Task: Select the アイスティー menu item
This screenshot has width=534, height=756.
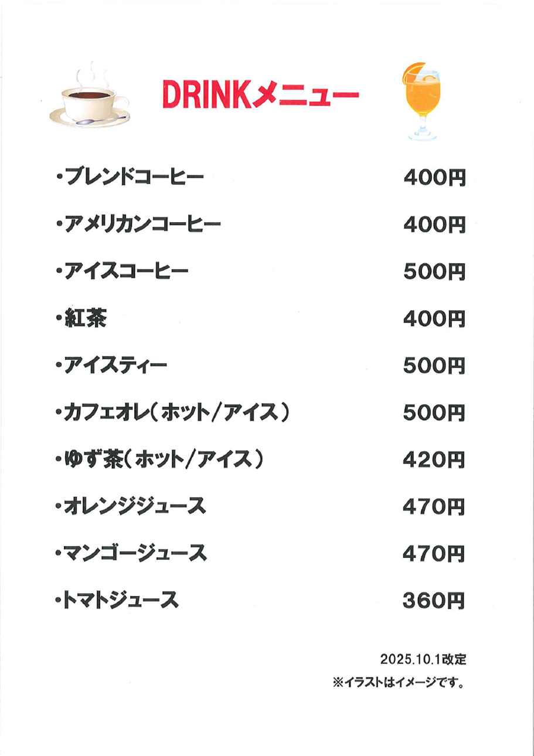Action: [112, 366]
